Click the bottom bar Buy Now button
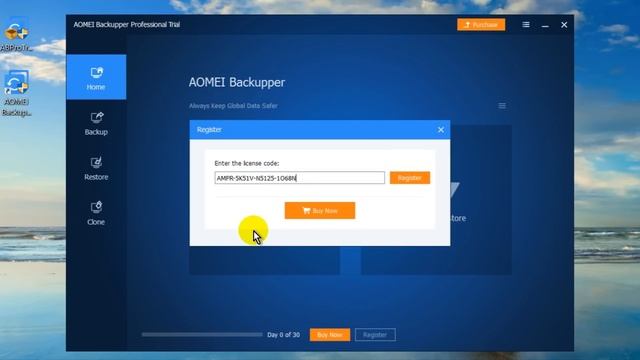Viewport: 640px width, 360px height. coord(330,335)
